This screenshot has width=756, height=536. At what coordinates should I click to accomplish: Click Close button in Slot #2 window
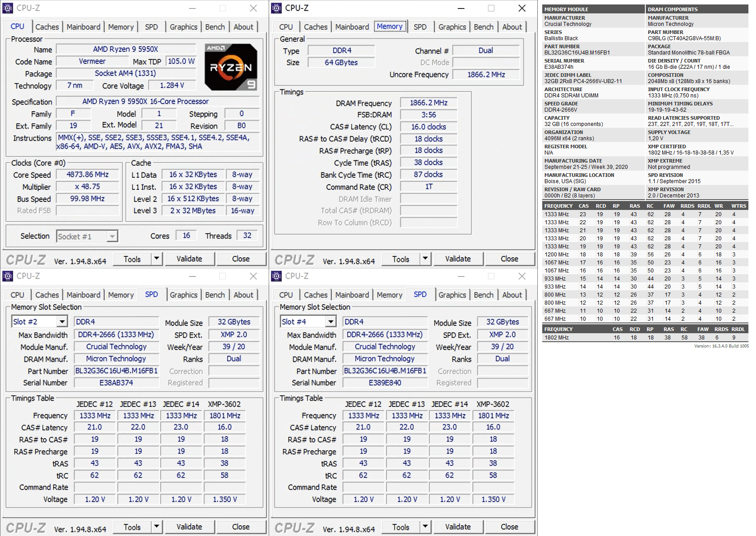[x=241, y=527]
